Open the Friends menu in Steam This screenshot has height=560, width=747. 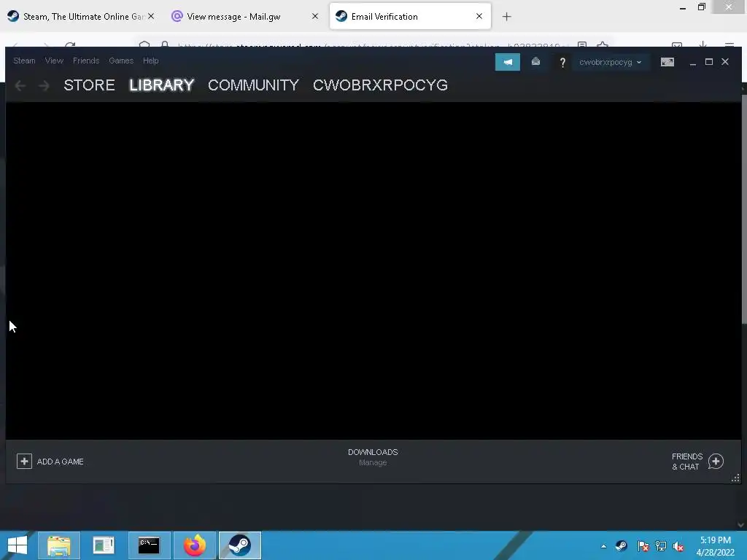tap(86, 61)
